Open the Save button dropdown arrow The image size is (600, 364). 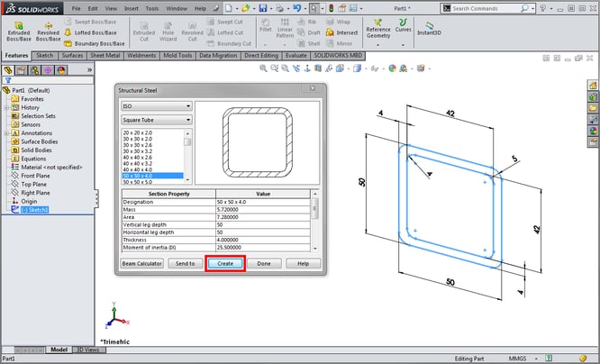(x=271, y=8)
